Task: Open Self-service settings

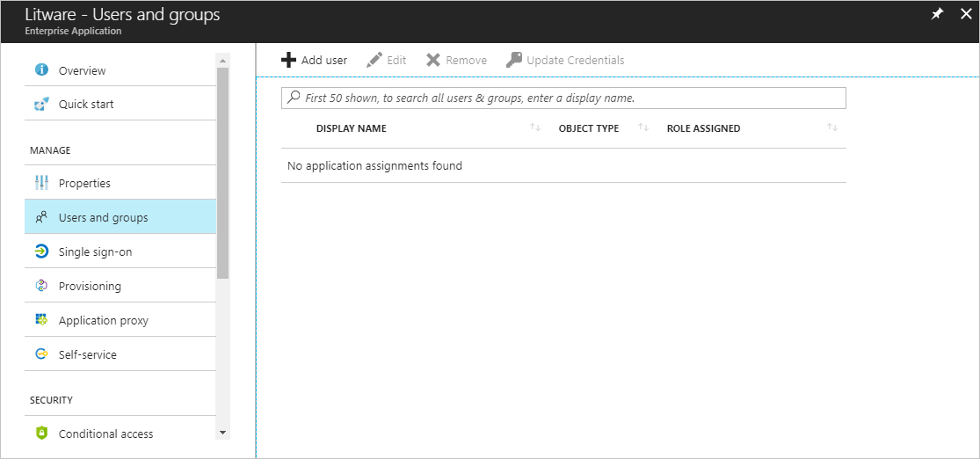Action: pos(120,354)
